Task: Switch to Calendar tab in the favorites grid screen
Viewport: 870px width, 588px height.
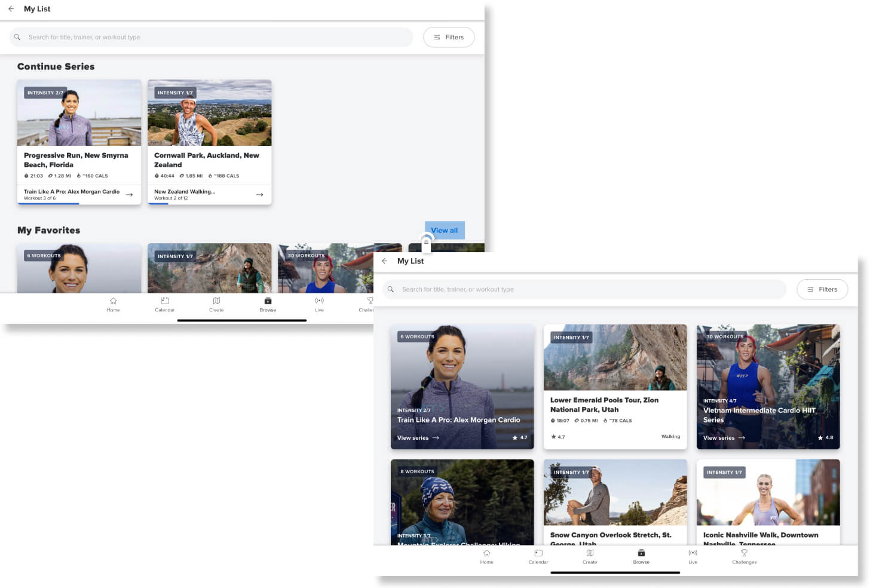Action: (x=538, y=556)
